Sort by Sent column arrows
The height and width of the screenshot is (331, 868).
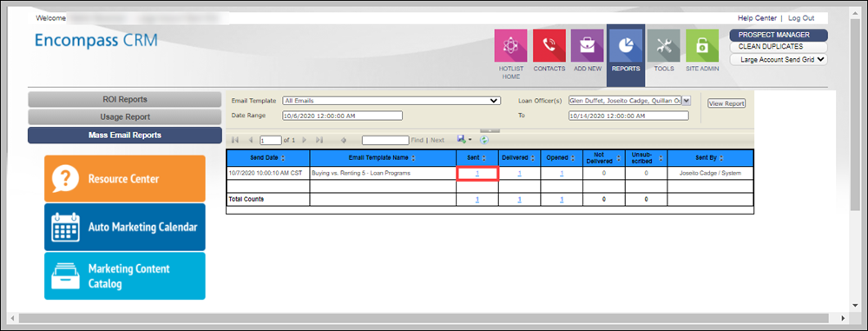click(x=483, y=158)
